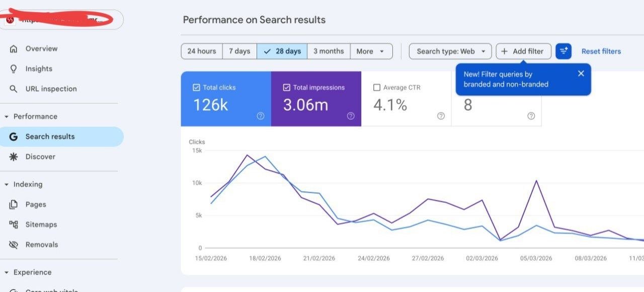
Task: Click the Google icon beside Search results
Action: 14,136
